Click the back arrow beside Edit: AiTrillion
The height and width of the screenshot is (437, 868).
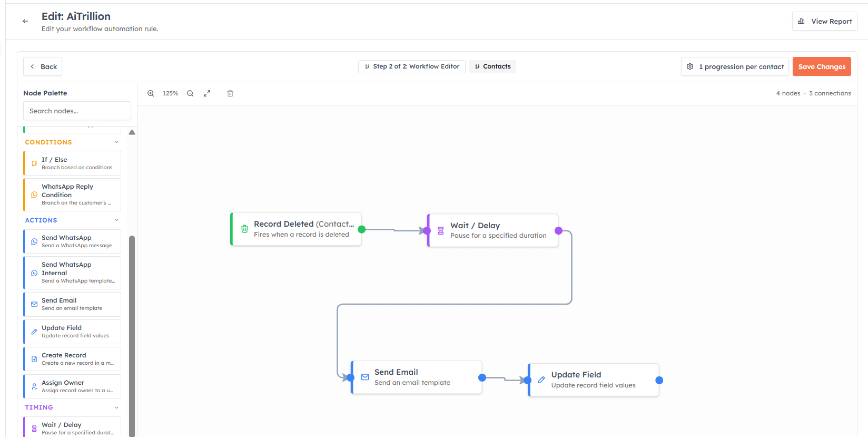pyautogui.click(x=25, y=21)
